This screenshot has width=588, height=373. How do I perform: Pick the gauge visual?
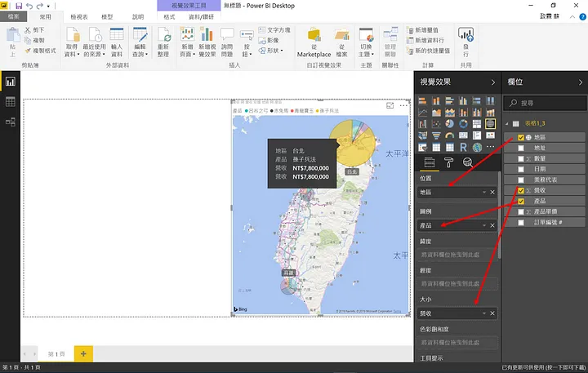(x=450, y=135)
